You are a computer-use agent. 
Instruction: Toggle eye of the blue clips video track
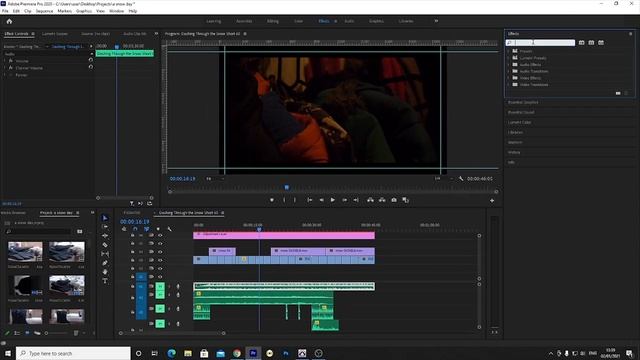pyautogui.click(x=160, y=260)
